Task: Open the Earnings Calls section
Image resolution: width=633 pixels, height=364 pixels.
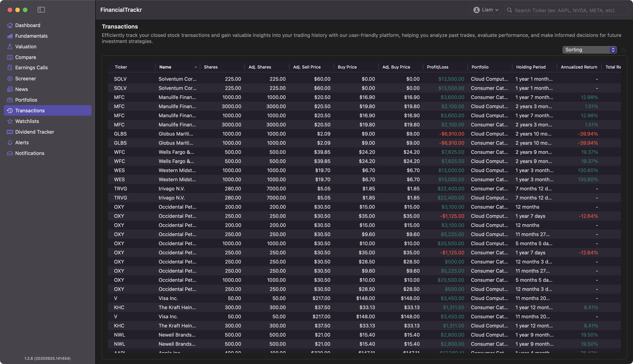Action: (31, 68)
